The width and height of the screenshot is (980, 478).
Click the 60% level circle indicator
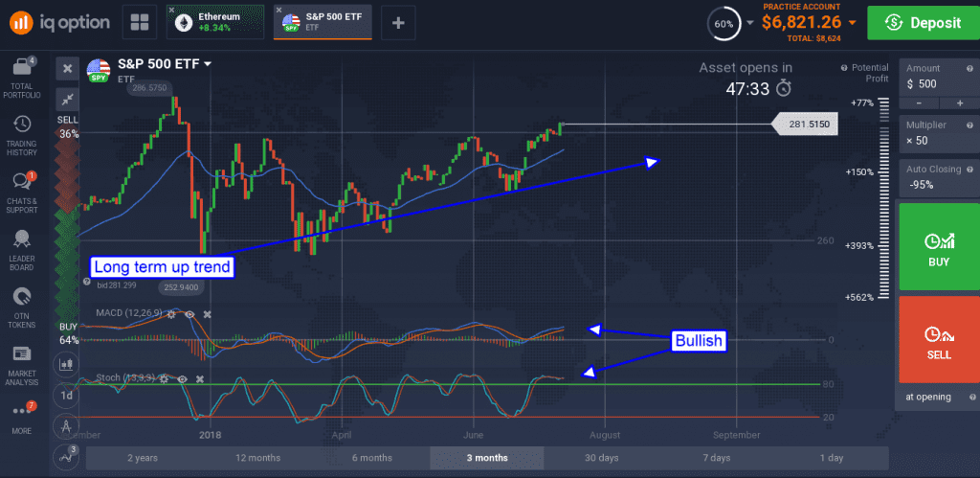[x=724, y=24]
